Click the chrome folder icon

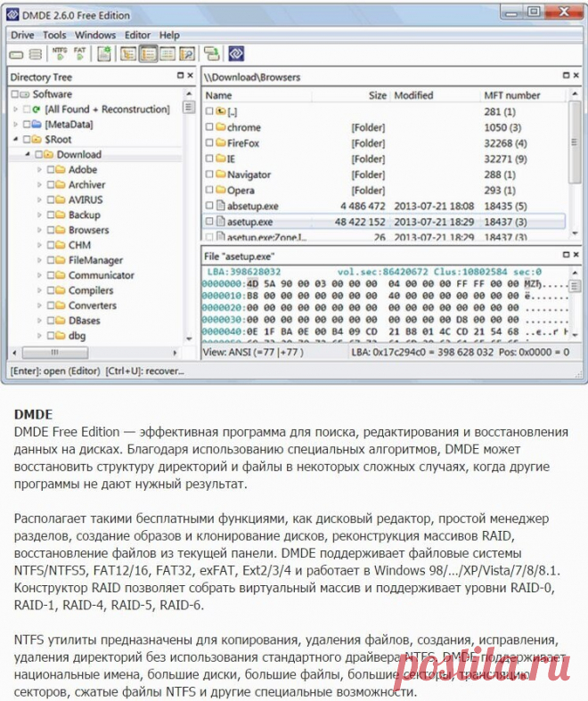coord(220,127)
